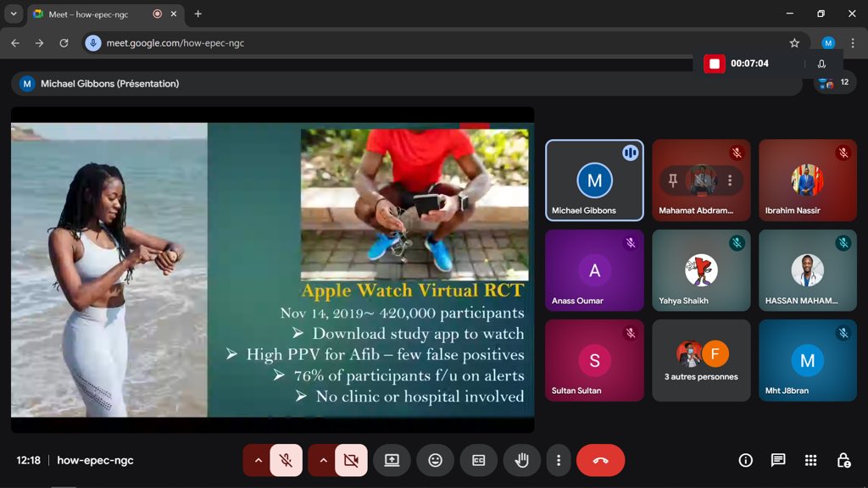Select Michael Gibbons participant tile
The image size is (868, 488).
[x=594, y=180]
